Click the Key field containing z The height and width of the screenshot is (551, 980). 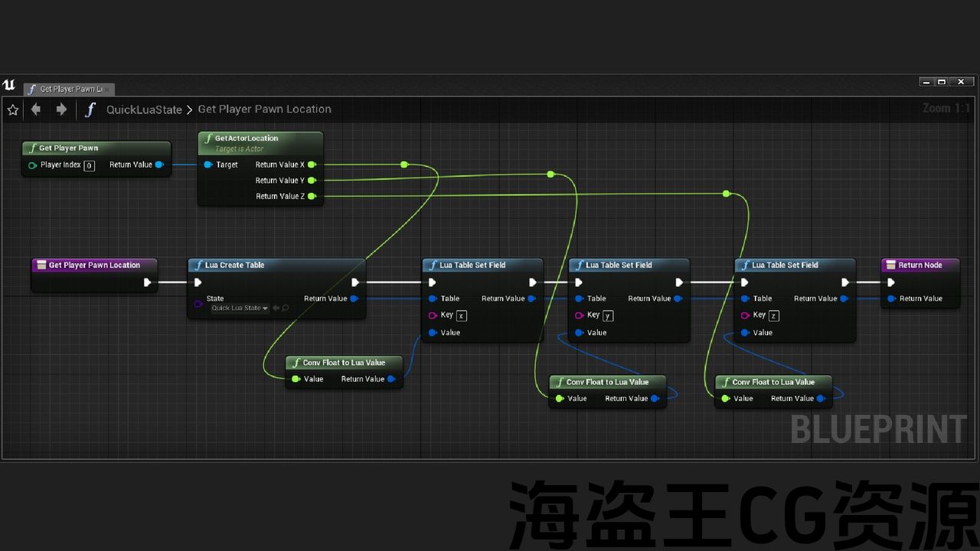click(x=773, y=315)
